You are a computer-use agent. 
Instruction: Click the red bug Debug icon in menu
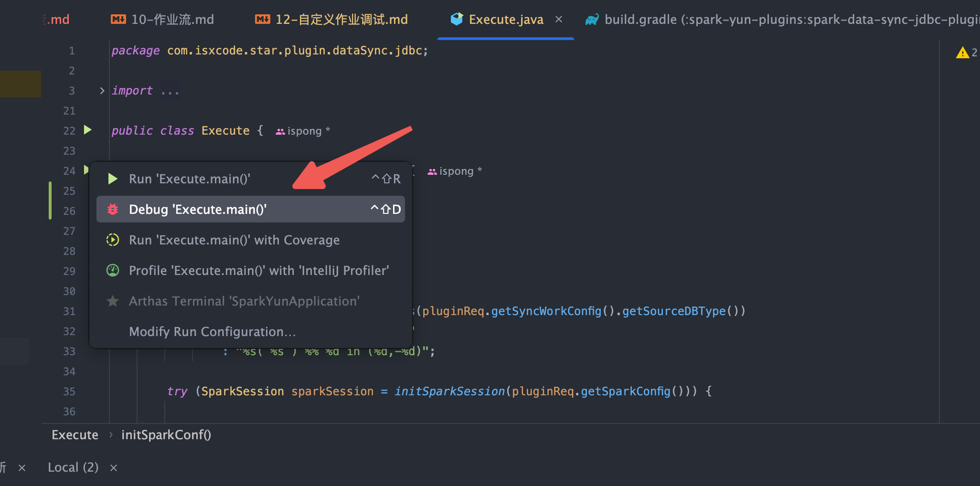coord(113,210)
